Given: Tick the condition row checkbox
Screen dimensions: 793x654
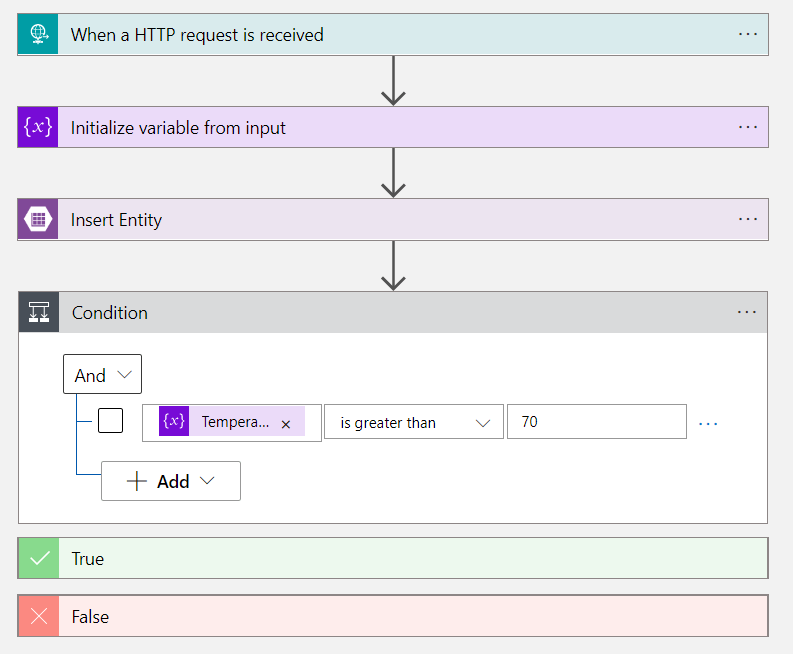Looking at the screenshot, I should tap(111, 422).
